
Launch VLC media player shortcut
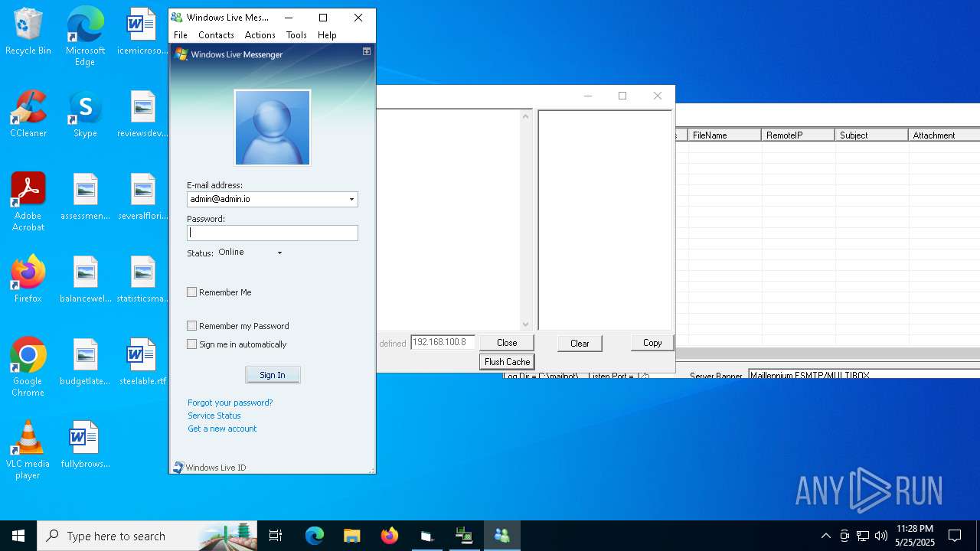(x=28, y=450)
